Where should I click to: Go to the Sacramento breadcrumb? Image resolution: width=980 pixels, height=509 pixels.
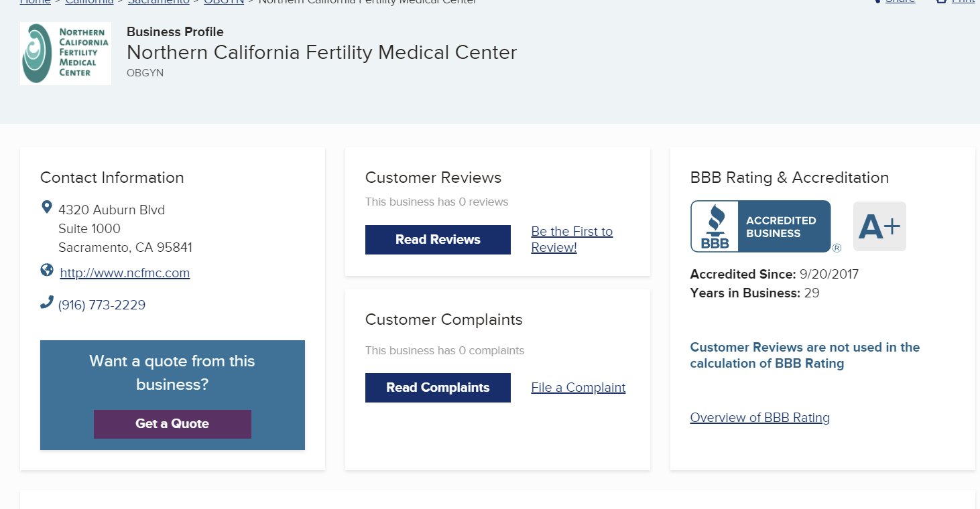(158, 2)
